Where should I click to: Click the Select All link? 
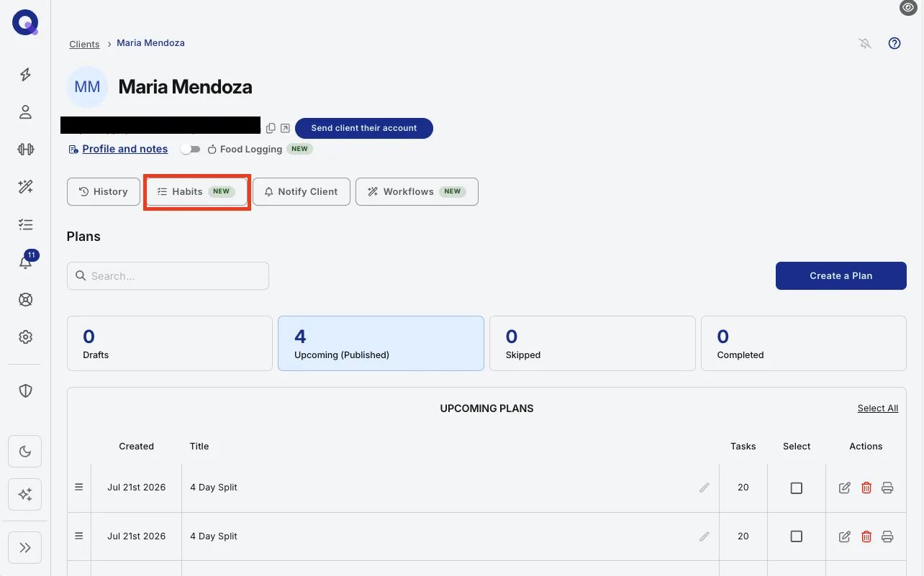pos(878,408)
